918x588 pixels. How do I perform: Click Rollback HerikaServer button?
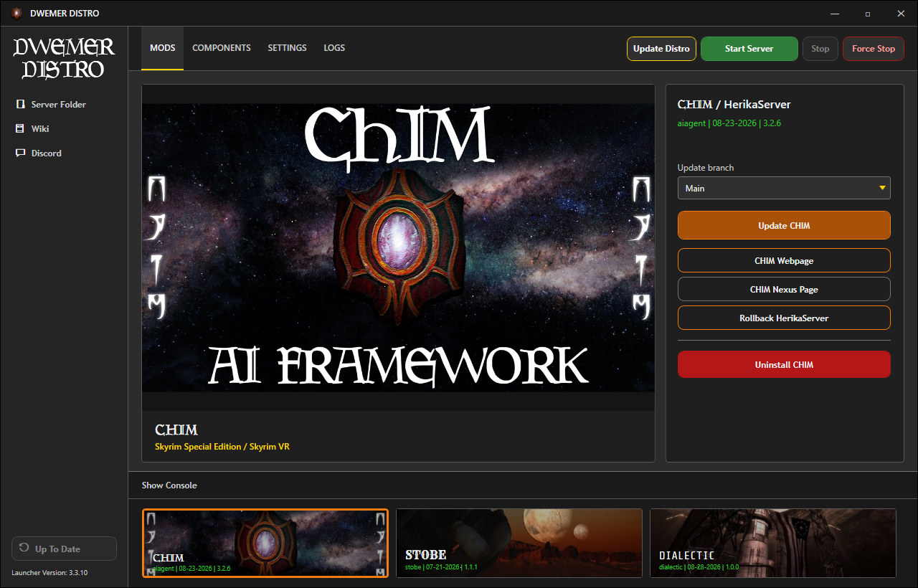click(x=784, y=318)
